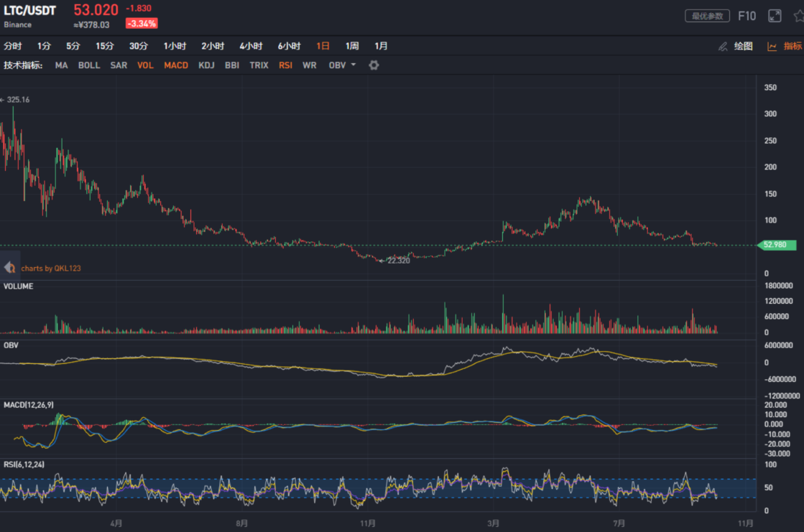Image resolution: width=804 pixels, height=532 pixels.
Task: Disable the RSI indicator
Action: pos(285,65)
